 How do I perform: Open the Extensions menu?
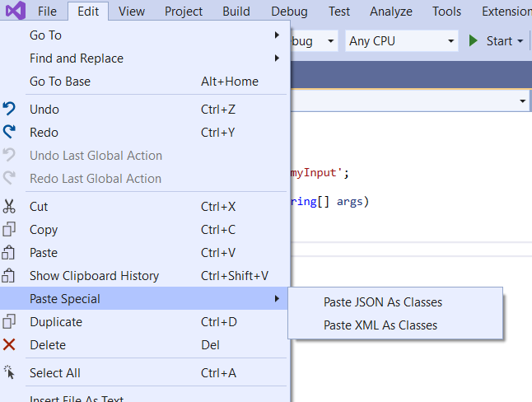(506, 12)
